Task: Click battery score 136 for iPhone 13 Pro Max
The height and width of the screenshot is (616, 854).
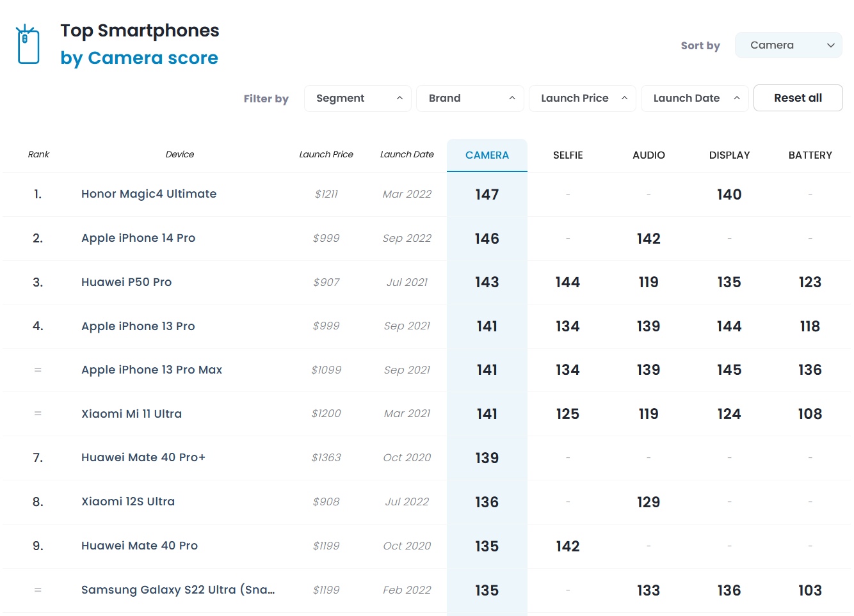Action: [810, 370]
